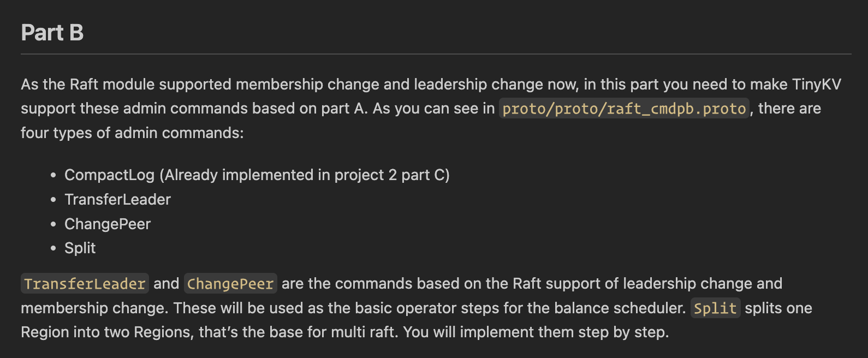
Task: Click the bullet dot before CompactLog
Action: [53, 175]
